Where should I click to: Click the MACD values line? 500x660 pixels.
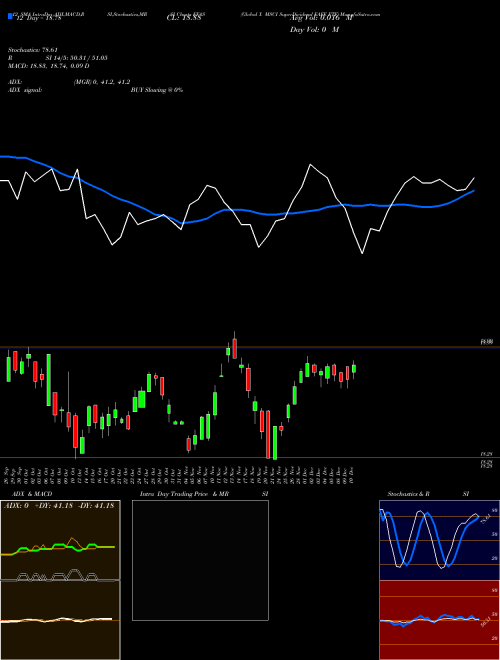point(48,66)
